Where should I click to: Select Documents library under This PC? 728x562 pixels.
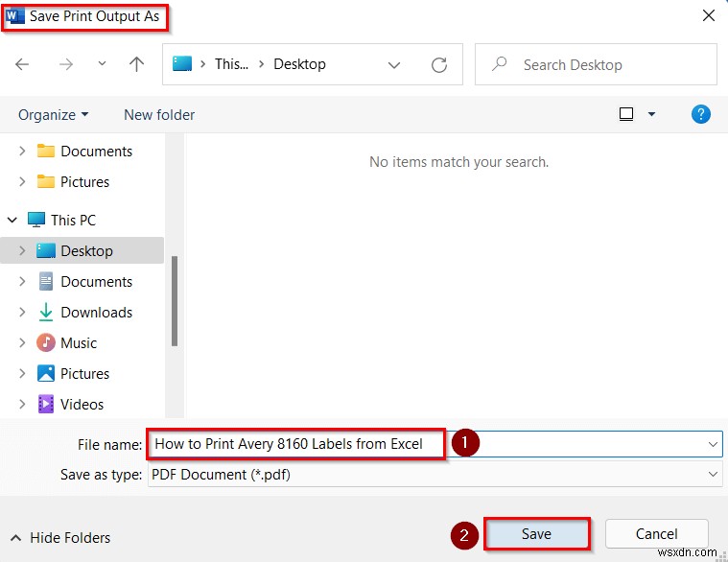click(96, 282)
